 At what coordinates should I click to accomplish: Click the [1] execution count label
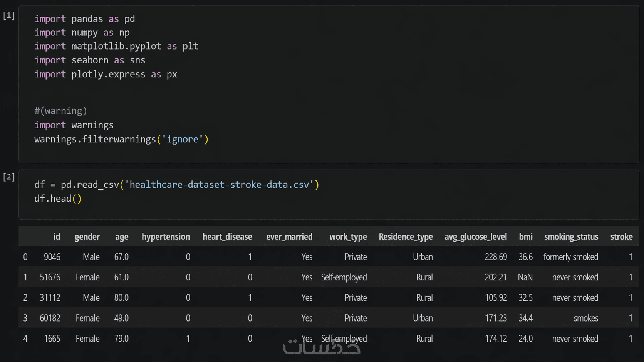(9, 15)
